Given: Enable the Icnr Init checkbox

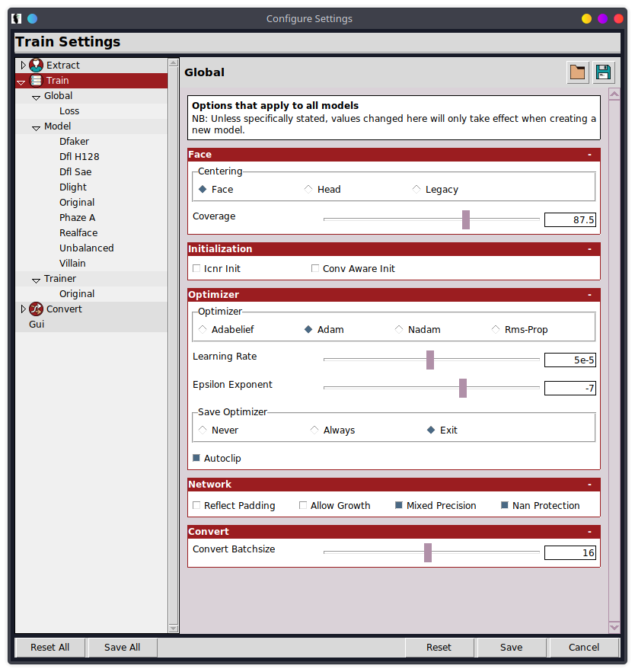Looking at the screenshot, I should coord(197,269).
